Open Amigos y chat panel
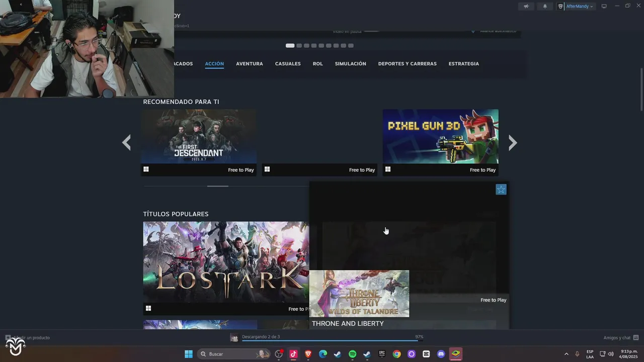The height and width of the screenshot is (362, 644). 621,338
